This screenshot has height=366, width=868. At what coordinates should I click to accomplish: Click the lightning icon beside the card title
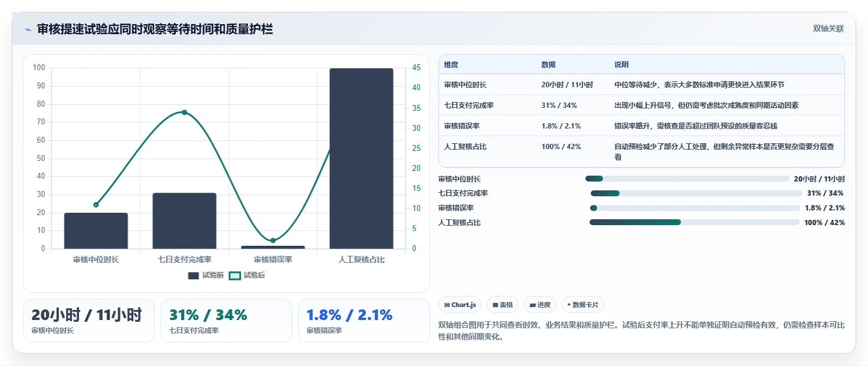(28, 29)
